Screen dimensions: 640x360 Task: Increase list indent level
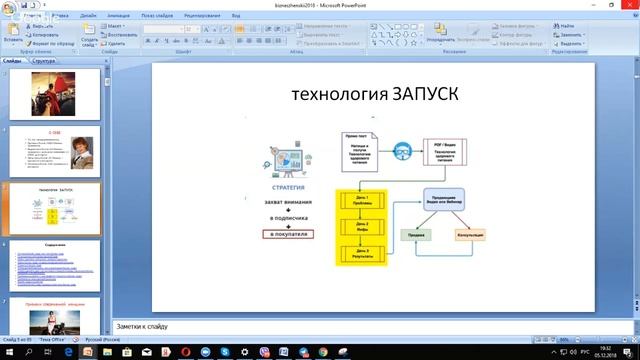point(277,29)
